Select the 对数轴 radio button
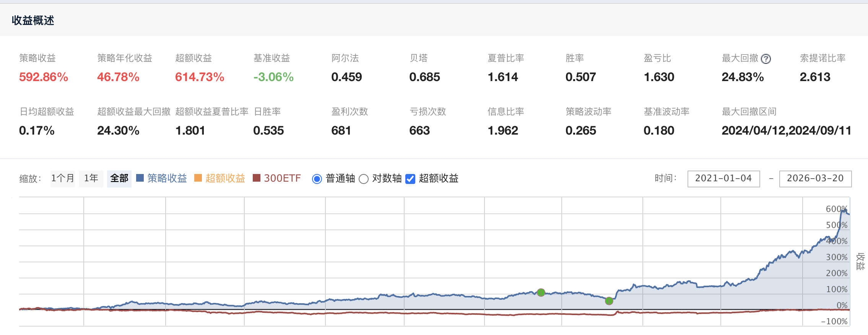Screen dimensions: 868x335 tap(364, 179)
